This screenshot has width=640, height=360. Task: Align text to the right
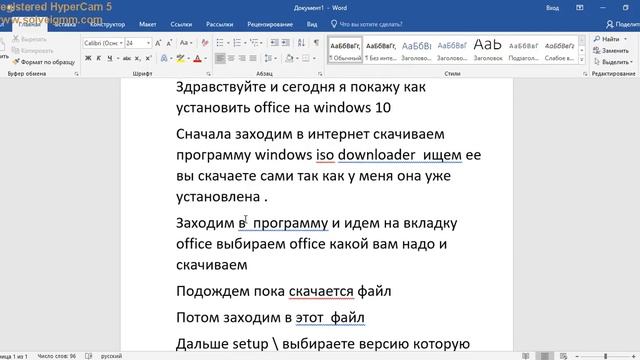pos(242,58)
